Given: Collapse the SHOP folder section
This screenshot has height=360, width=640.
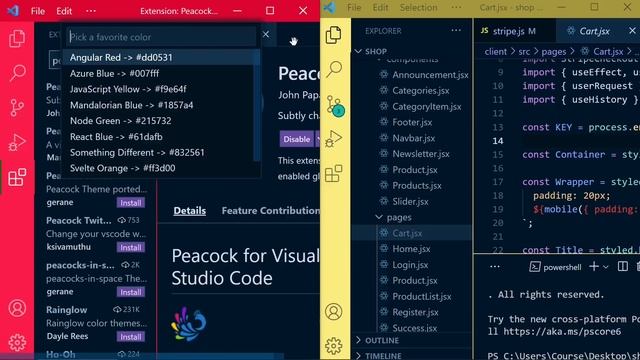Looking at the screenshot, I should tap(358, 51).
